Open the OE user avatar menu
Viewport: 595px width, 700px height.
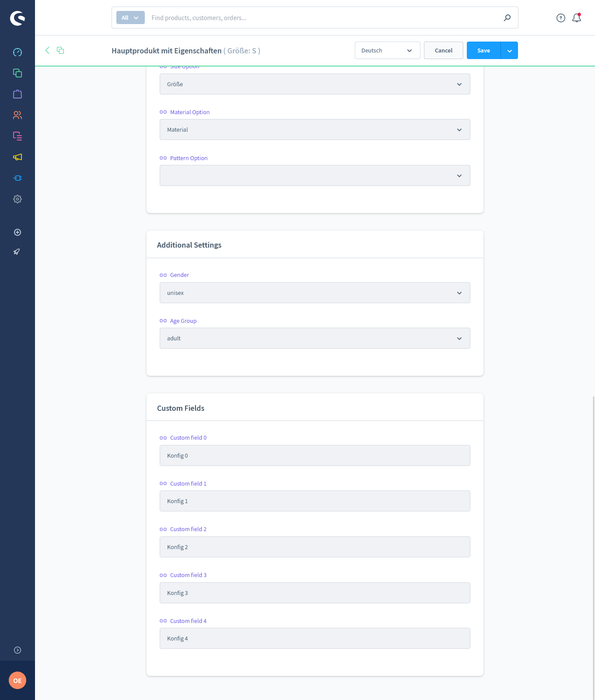[17, 680]
